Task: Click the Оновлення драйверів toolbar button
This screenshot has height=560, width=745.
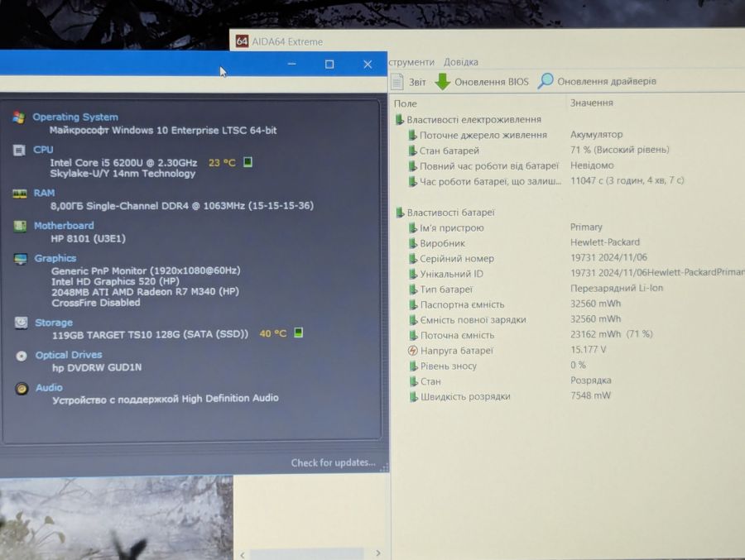Action: 597,81
